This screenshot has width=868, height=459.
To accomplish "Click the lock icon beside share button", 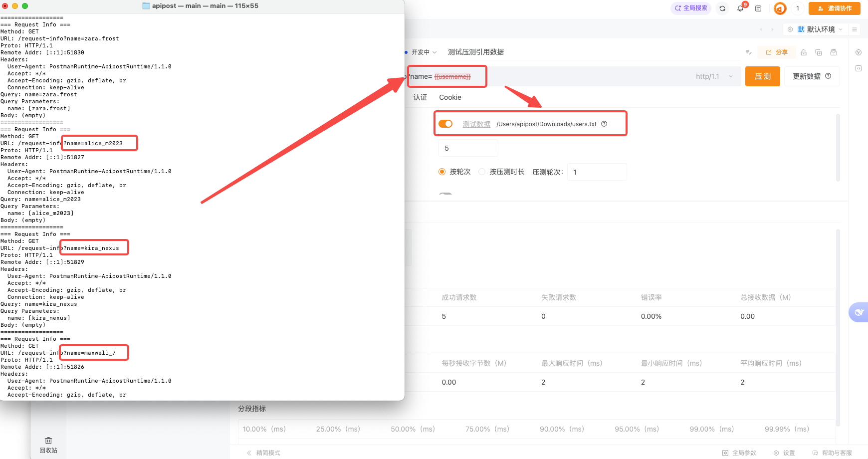I will pos(804,52).
